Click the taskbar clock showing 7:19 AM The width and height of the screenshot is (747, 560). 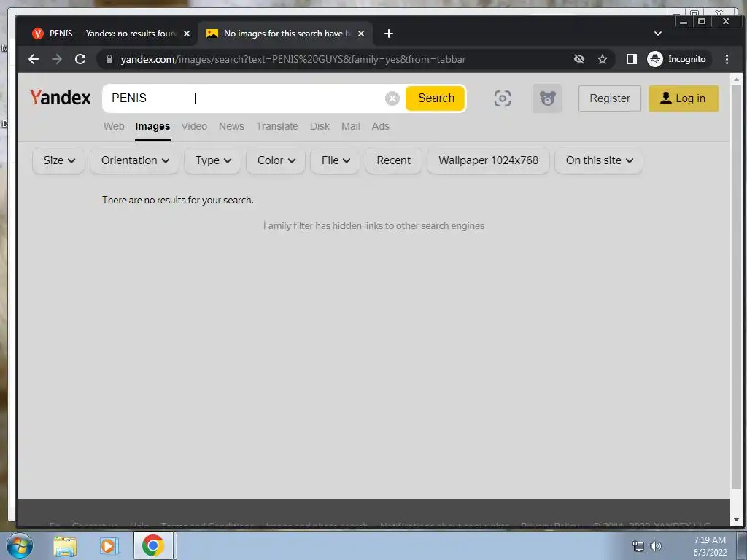click(710, 546)
